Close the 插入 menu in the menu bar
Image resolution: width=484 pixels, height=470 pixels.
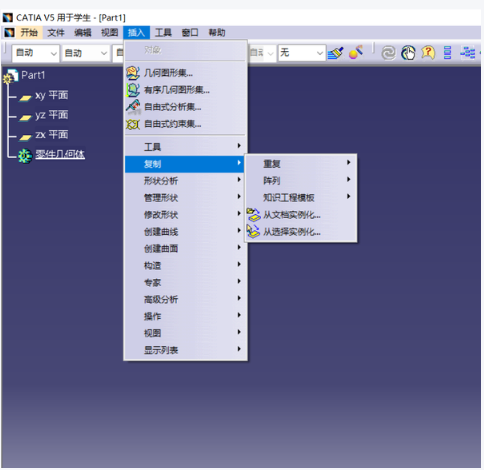pyautogui.click(x=136, y=33)
